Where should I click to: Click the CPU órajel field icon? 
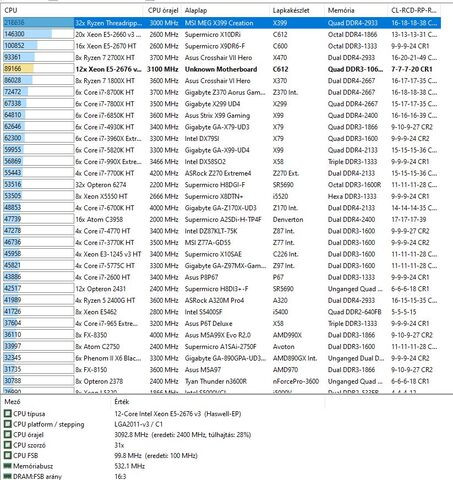point(8,435)
